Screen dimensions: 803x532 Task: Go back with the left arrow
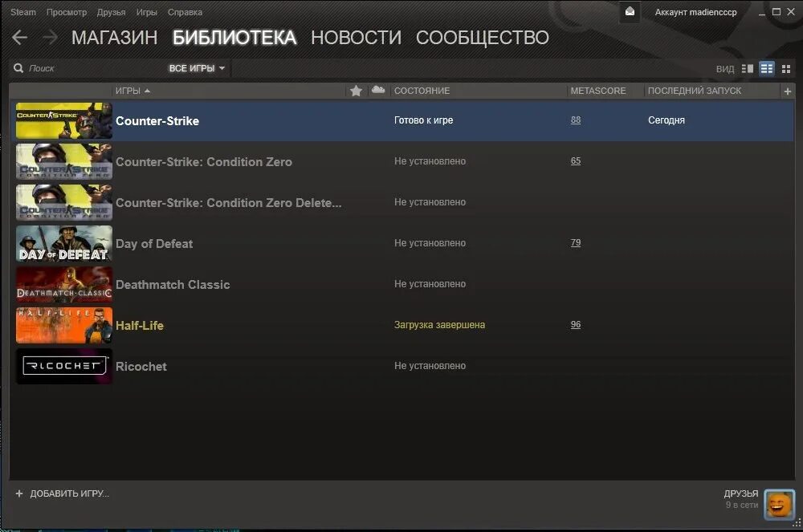point(19,38)
